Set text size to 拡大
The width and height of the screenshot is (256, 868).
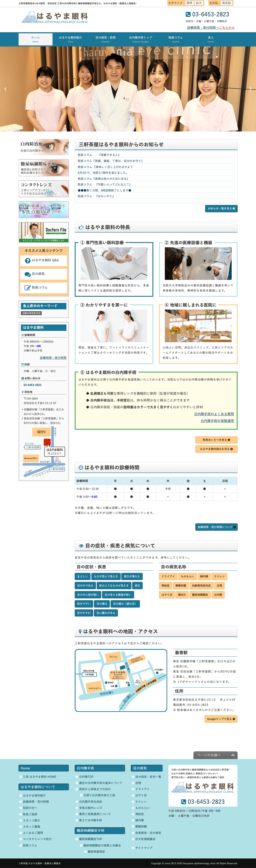coord(199,3)
